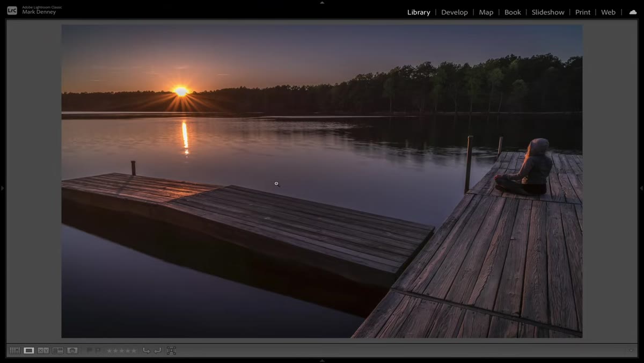
Task: Expand the bottom filmstrip arrow
Action: (322, 361)
